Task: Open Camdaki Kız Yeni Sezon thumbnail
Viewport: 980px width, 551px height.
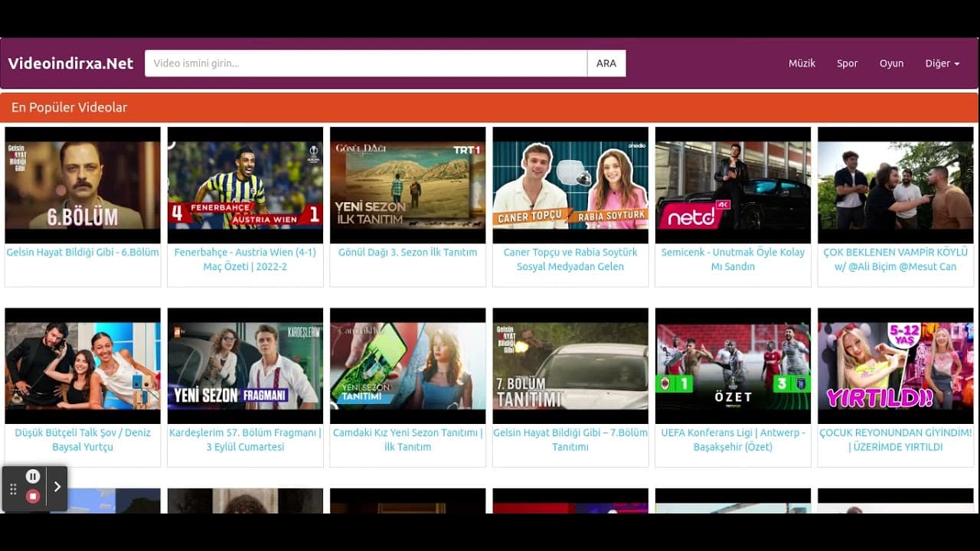Action: tap(407, 366)
